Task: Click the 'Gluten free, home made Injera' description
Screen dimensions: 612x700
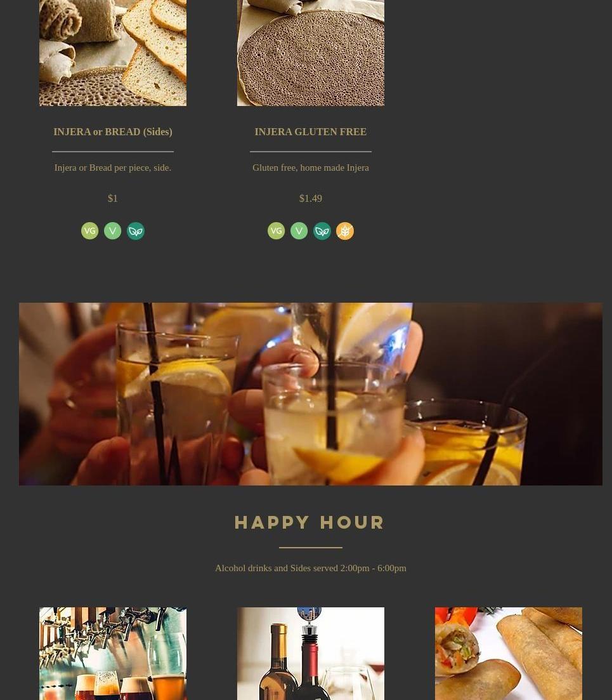Action: click(311, 168)
